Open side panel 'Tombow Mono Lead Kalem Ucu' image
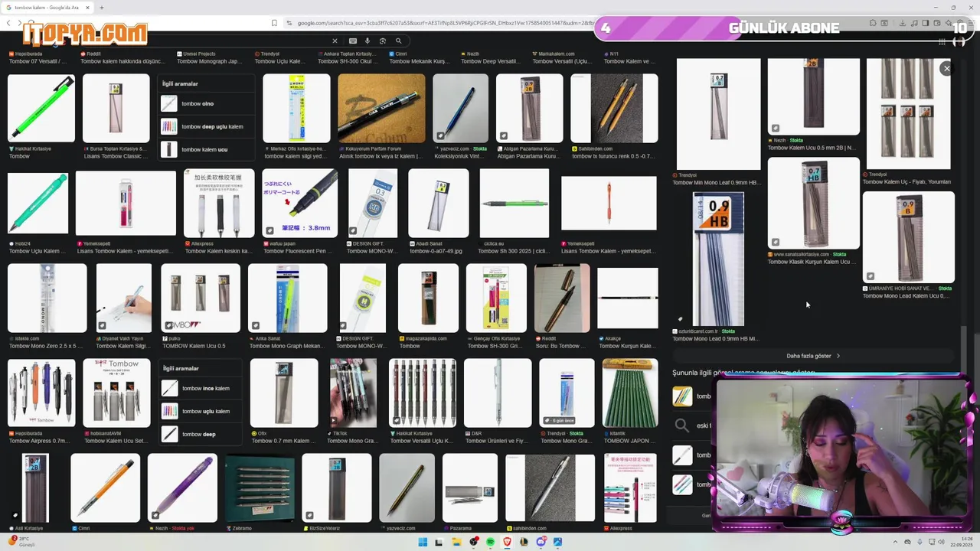980x551 pixels. (x=908, y=237)
